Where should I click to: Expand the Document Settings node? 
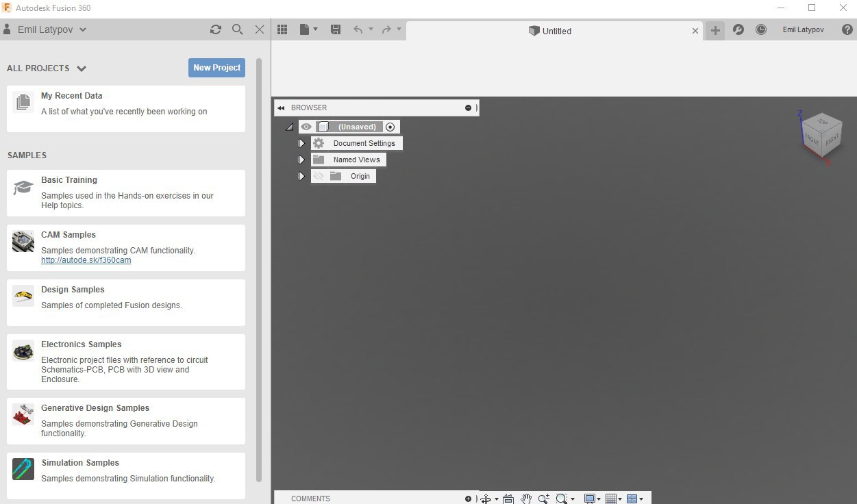301,143
